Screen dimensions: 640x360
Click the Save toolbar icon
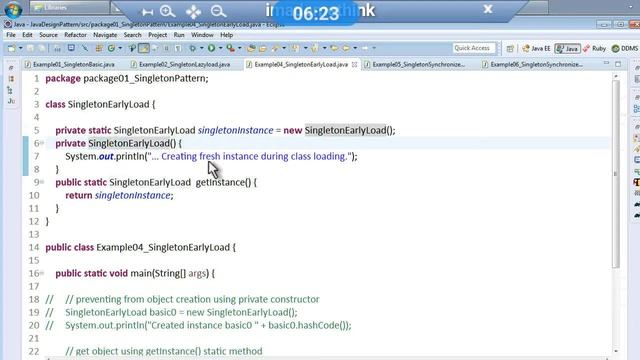click(x=31, y=48)
